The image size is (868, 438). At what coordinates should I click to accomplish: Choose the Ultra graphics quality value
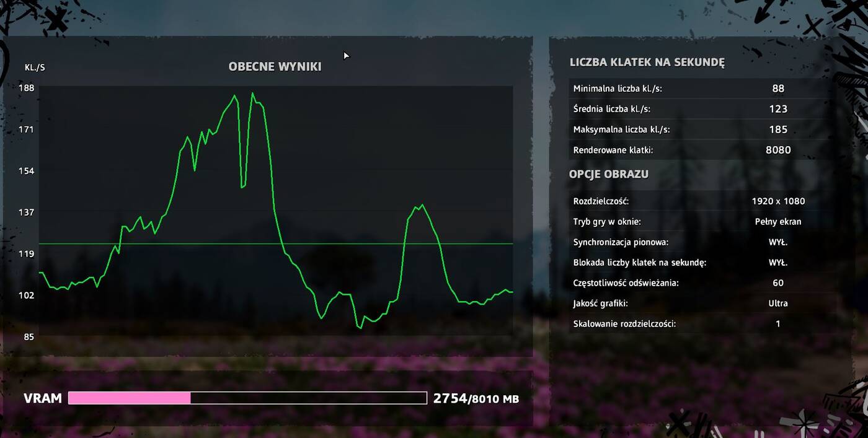point(778,304)
